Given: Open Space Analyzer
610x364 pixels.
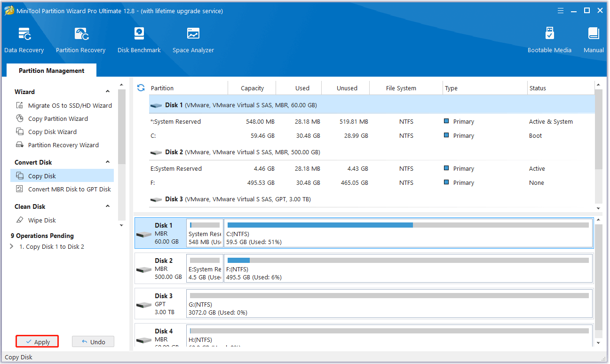Looking at the screenshot, I should 193,40.
